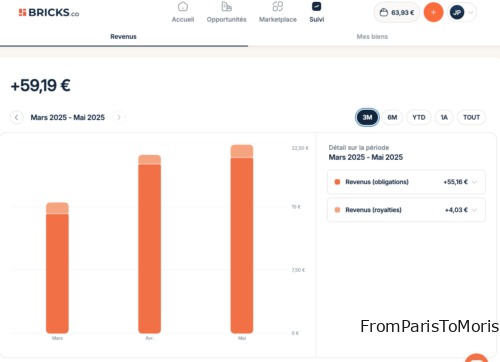Image resolution: width=500 pixels, height=362 pixels.
Task: Click the +4,03 € royalties amount
Action: click(456, 210)
